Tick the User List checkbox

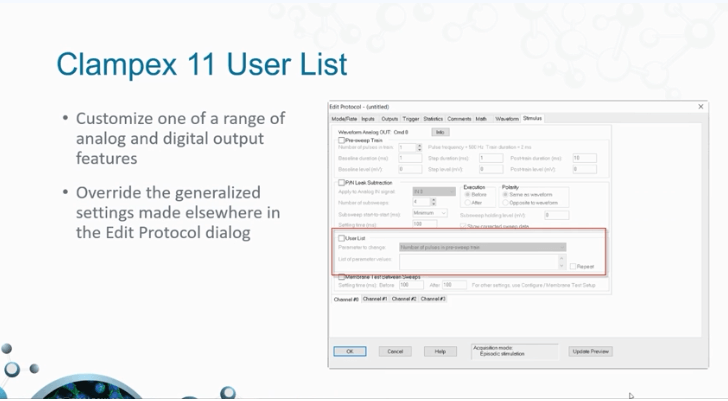(x=342, y=238)
